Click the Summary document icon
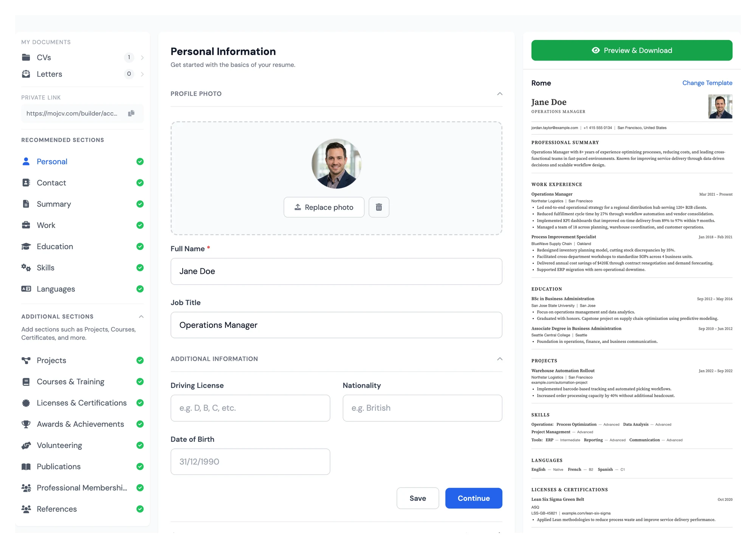 tap(26, 204)
